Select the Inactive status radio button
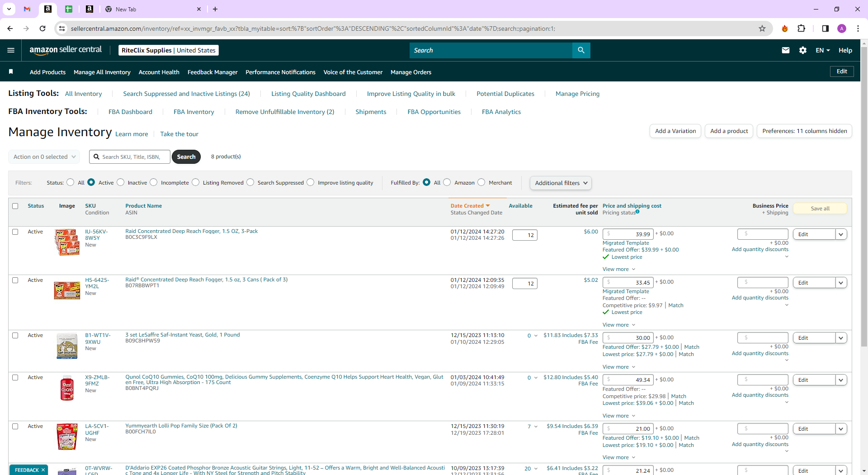 coord(121,182)
